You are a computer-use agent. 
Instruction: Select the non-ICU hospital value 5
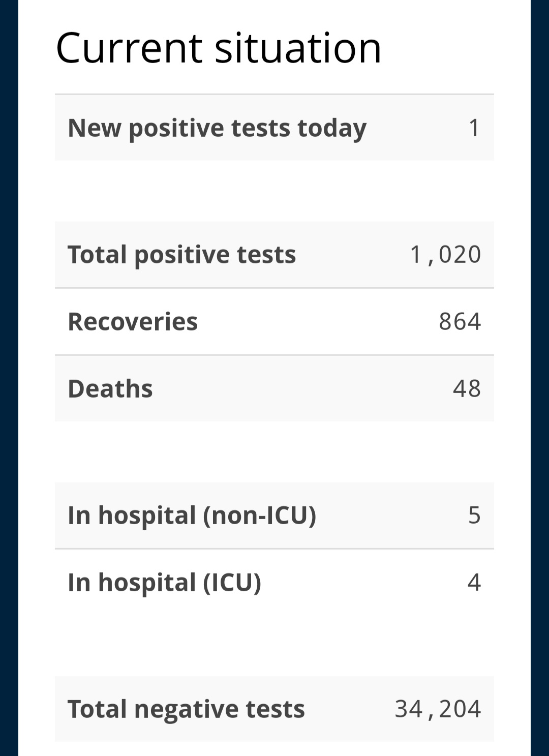pos(474,515)
